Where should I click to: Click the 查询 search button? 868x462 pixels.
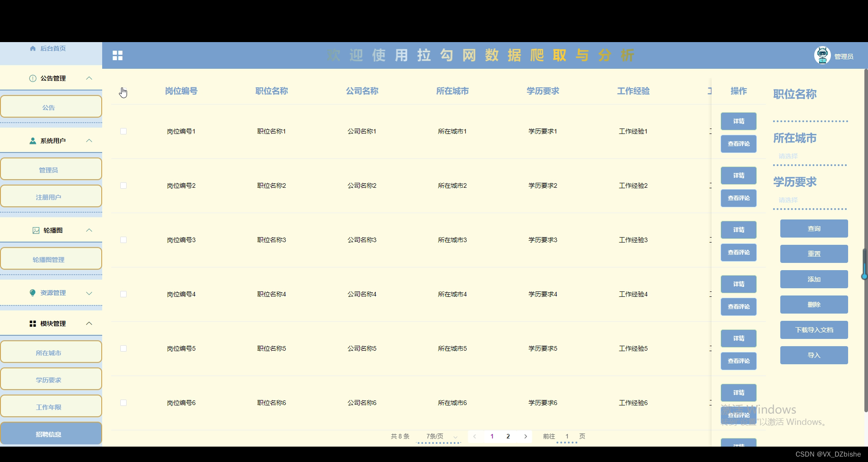(814, 229)
